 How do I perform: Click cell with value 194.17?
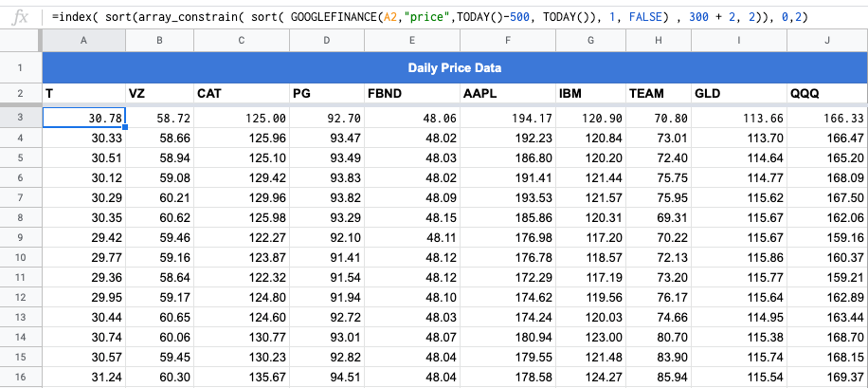508,118
